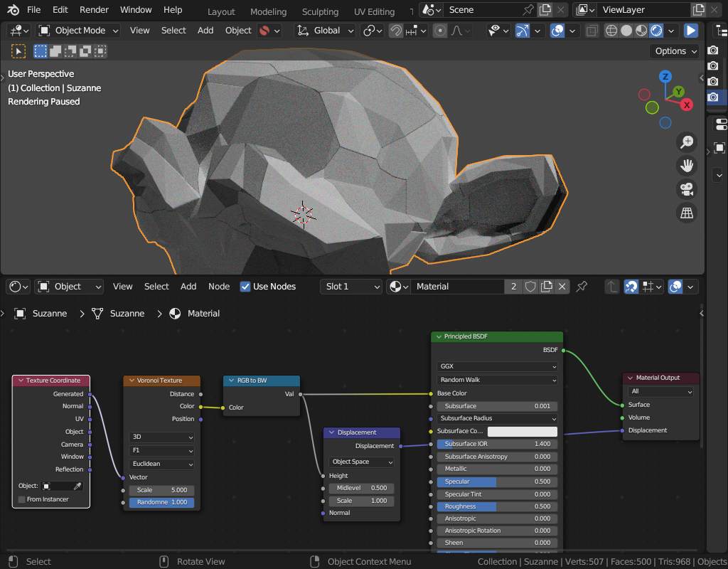Resume rendering with the play icon
The width and height of the screenshot is (728, 569).
691,31
